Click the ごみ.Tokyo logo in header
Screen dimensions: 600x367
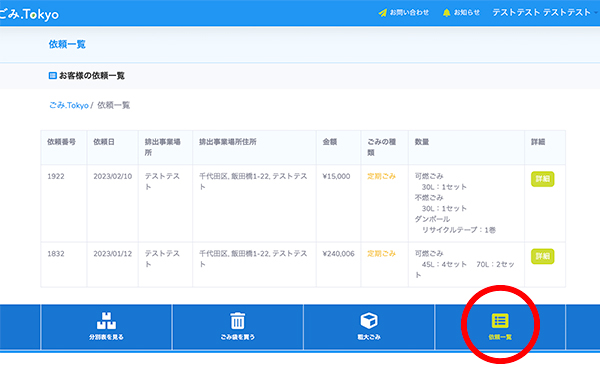click(29, 14)
